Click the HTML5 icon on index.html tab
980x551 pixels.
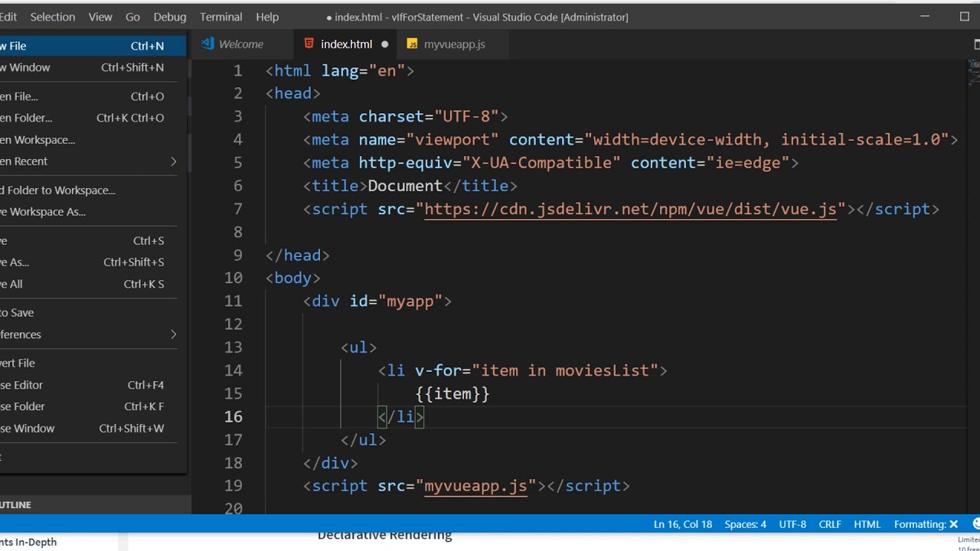309,44
